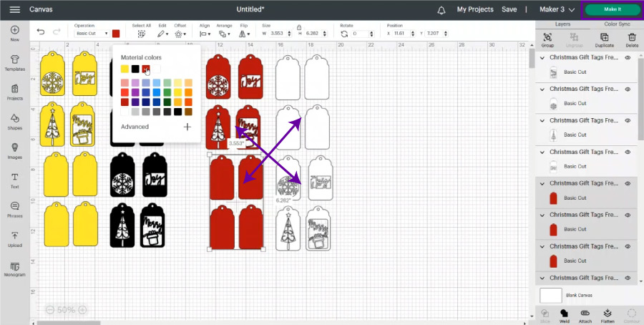Open the Templates panel in left sidebar

pyautogui.click(x=14, y=62)
